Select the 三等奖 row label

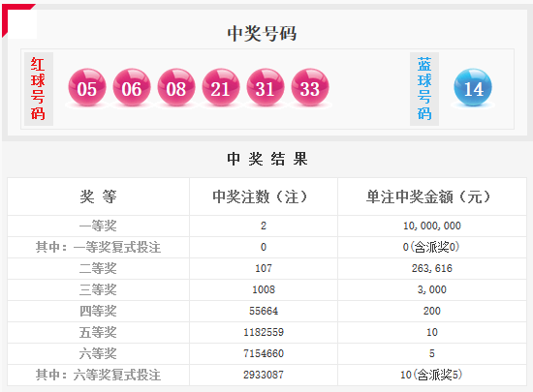pyautogui.click(x=98, y=289)
